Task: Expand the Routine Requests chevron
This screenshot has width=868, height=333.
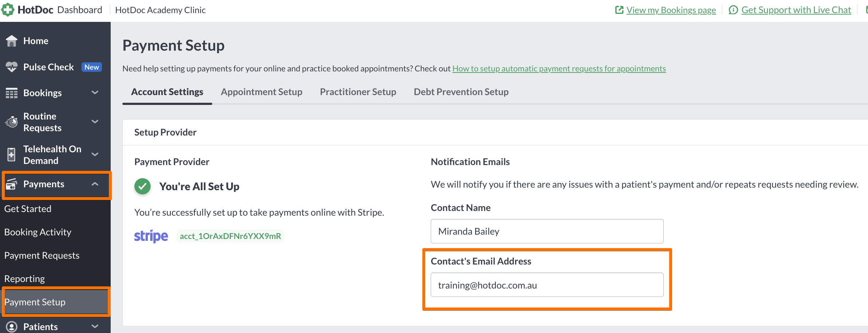Action: [95, 121]
